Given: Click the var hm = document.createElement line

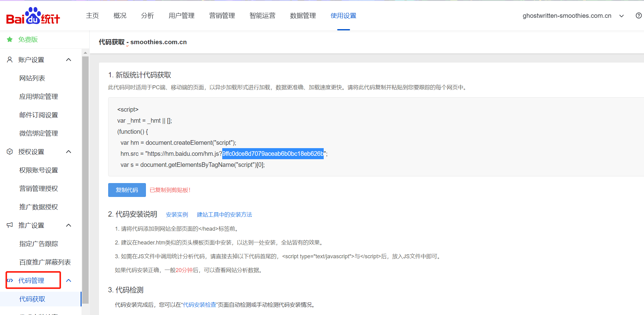Looking at the screenshot, I should pyautogui.click(x=178, y=143).
